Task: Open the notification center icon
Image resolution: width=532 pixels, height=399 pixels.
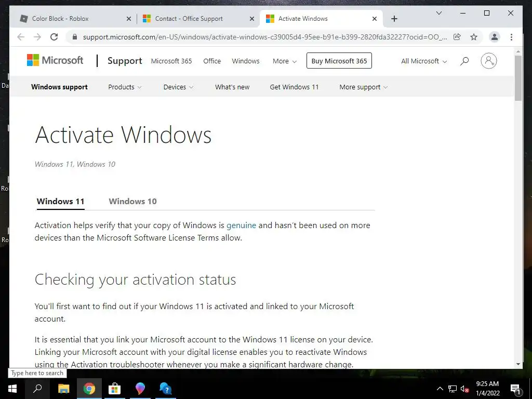Action: click(x=515, y=389)
